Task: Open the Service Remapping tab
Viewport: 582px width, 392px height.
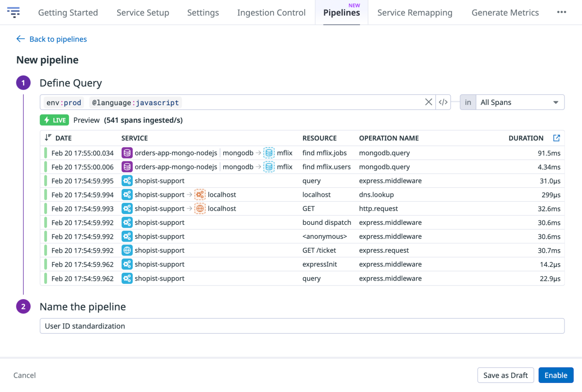Action: tap(415, 13)
